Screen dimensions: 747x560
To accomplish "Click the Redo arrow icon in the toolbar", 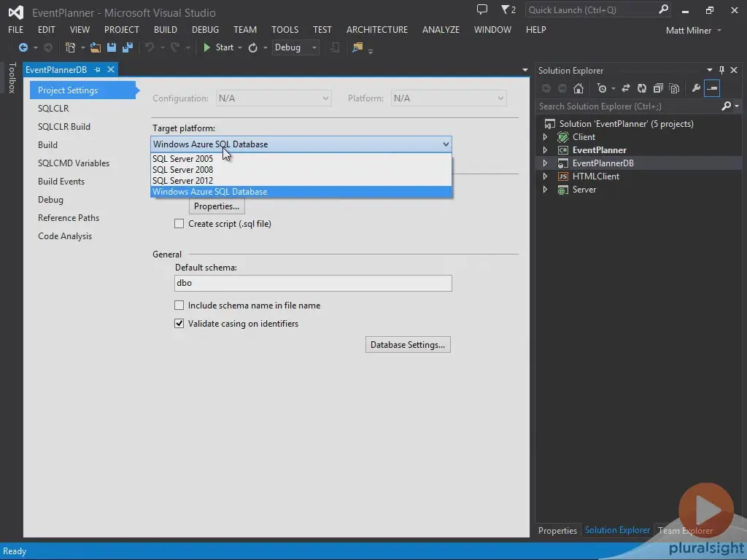I will coord(175,47).
